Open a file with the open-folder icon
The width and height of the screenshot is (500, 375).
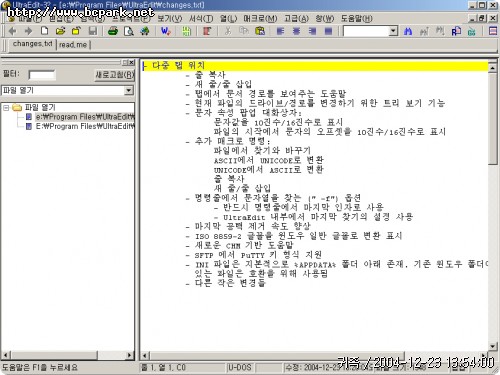coord(60,31)
